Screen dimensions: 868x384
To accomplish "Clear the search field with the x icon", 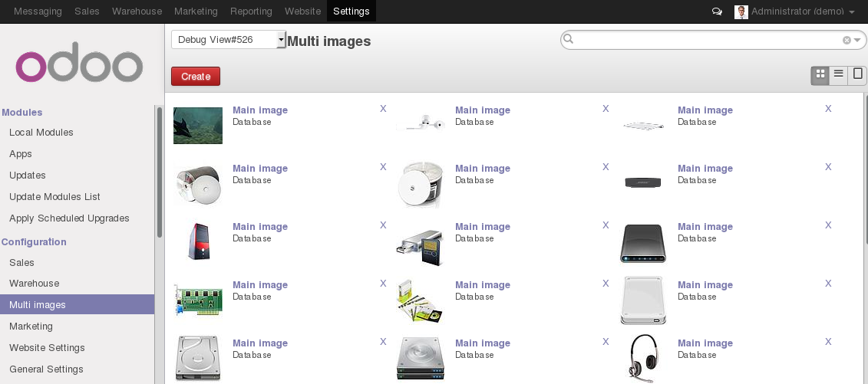I will [x=847, y=40].
